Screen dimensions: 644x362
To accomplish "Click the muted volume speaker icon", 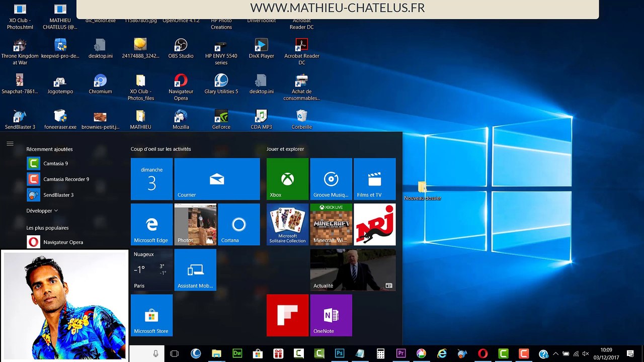I will (586, 354).
